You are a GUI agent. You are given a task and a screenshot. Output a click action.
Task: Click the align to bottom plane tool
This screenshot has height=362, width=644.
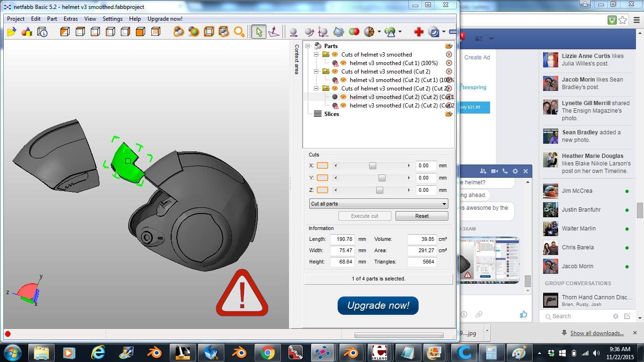(273, 32)
